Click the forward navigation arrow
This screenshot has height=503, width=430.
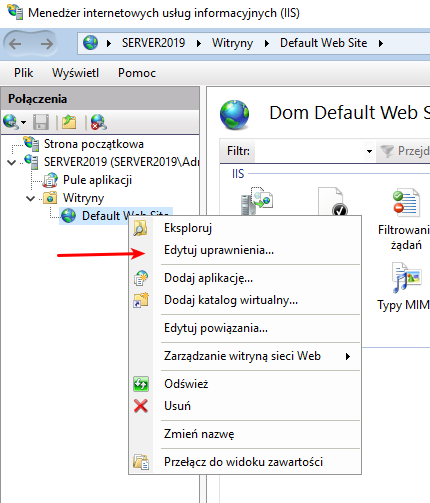pyautogui.click(x=47, y=43)
